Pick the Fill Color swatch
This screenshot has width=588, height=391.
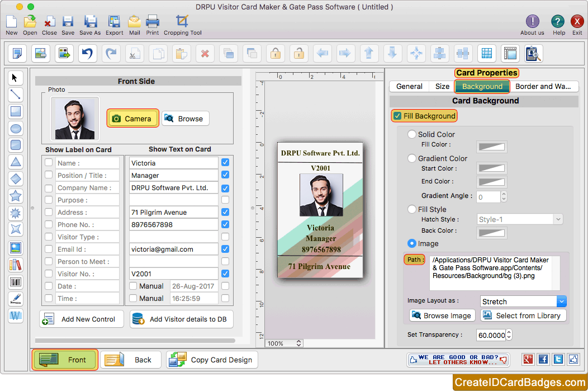click(x=492, y=147)
